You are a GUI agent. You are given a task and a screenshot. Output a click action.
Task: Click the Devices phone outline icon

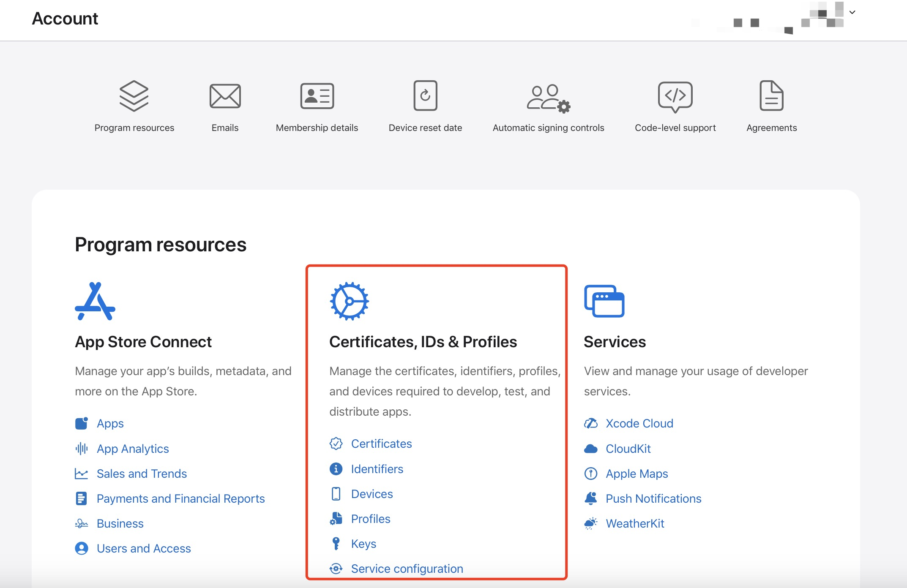coord(336,494)
